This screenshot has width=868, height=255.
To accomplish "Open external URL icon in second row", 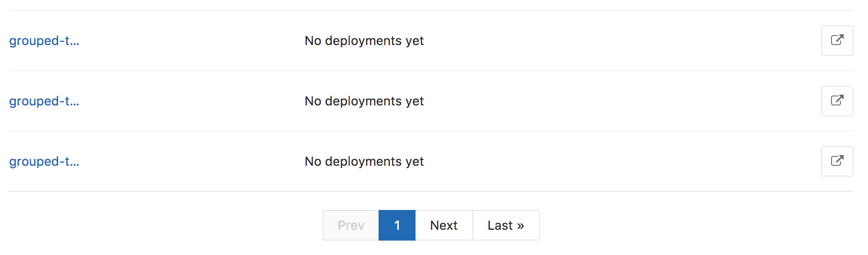I will click(837, 101).
